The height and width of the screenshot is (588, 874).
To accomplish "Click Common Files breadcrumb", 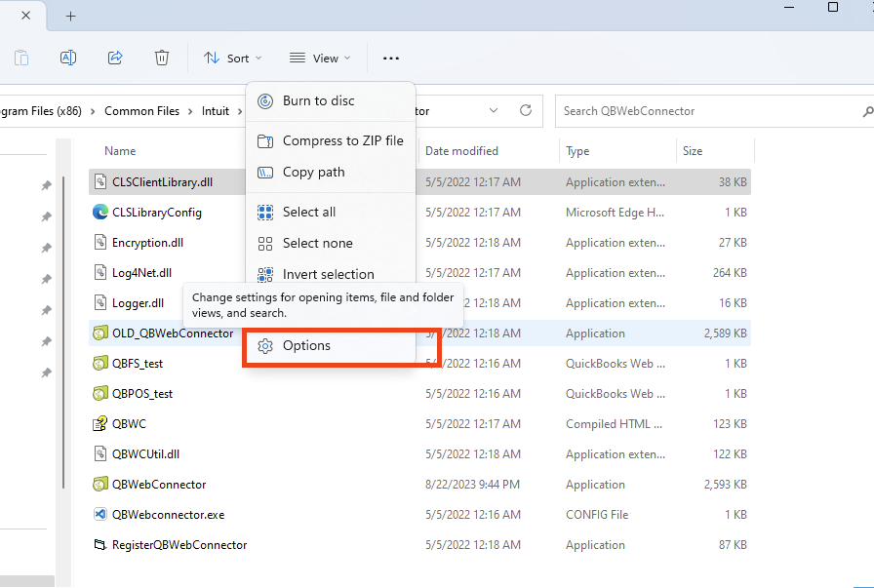I will (141, 111).
